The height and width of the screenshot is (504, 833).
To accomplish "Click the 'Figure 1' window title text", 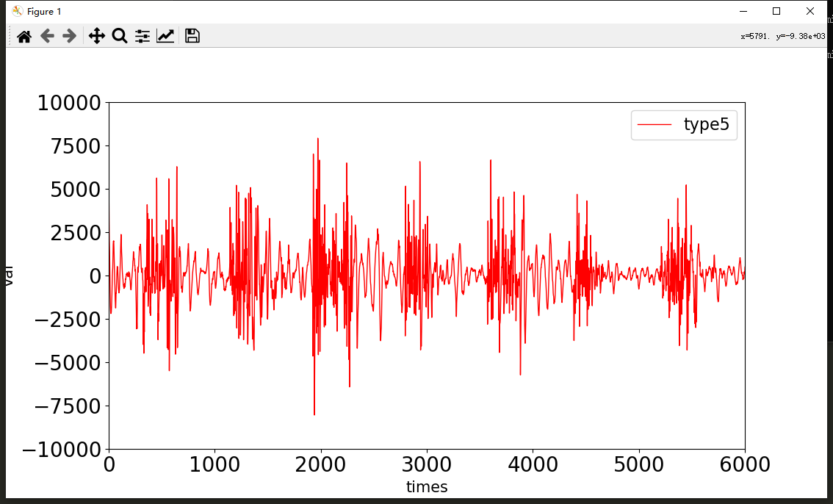I will [44, 11].
